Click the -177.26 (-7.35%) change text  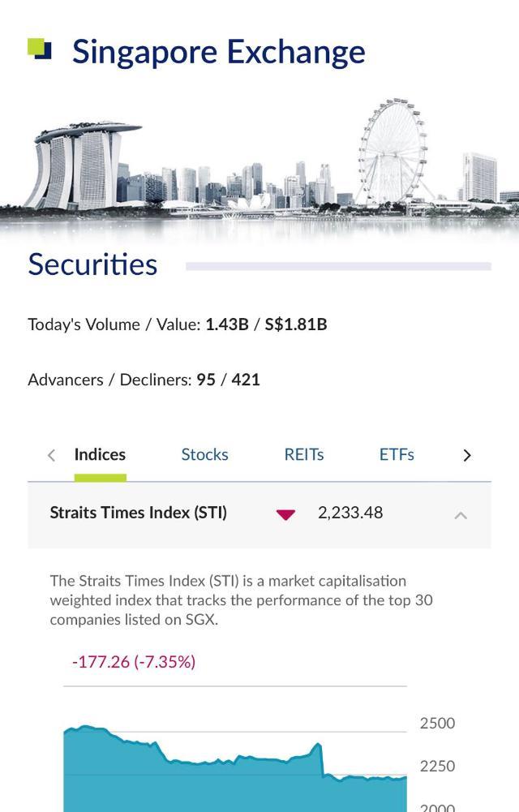134,662
